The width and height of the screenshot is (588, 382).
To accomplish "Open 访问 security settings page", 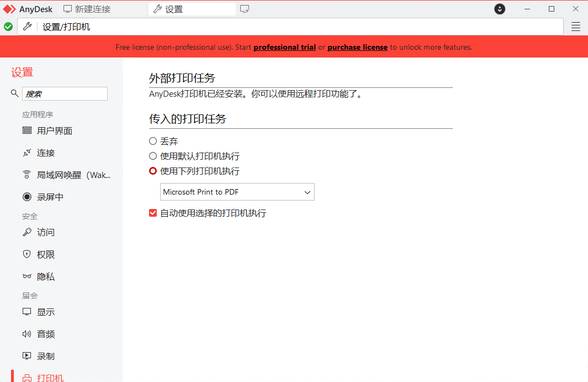I will 46,233.
